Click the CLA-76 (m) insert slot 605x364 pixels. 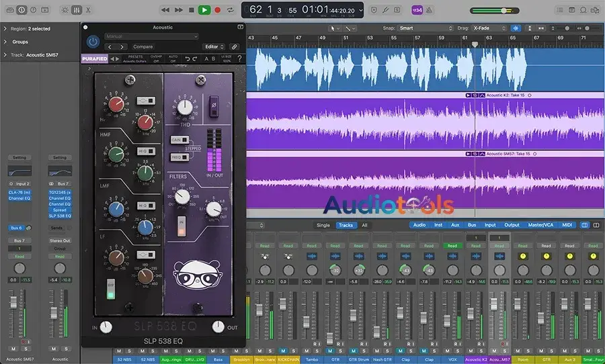[x=19, y=193]
